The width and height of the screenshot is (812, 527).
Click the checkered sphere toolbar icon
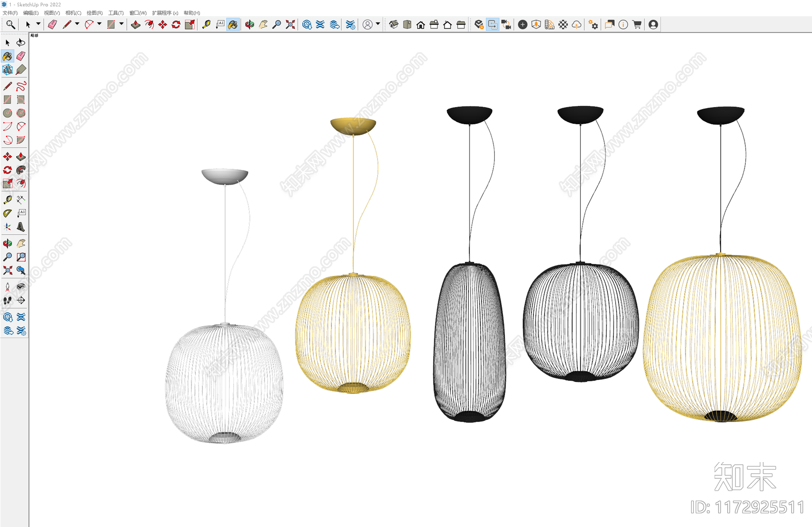coord(563,24)
